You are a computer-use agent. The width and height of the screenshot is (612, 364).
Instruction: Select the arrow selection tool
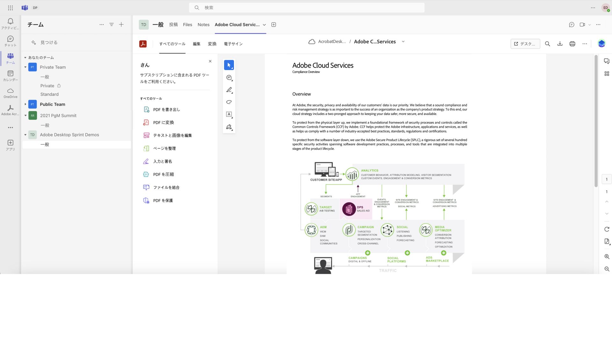[229, 65]
